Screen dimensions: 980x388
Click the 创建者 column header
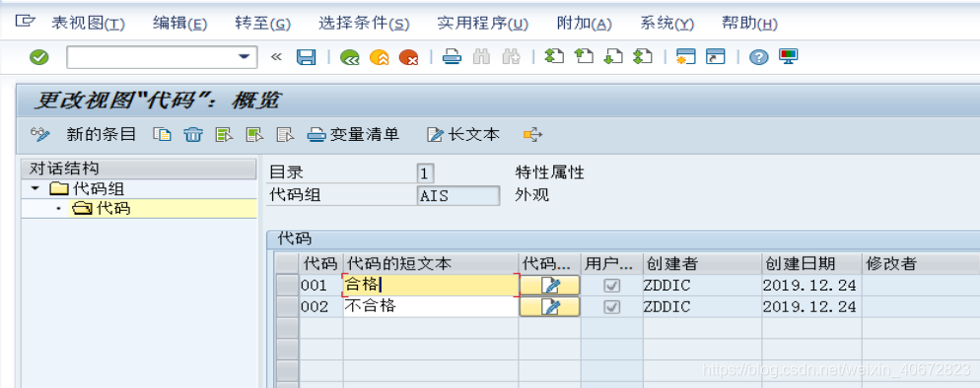coord(703,264)
